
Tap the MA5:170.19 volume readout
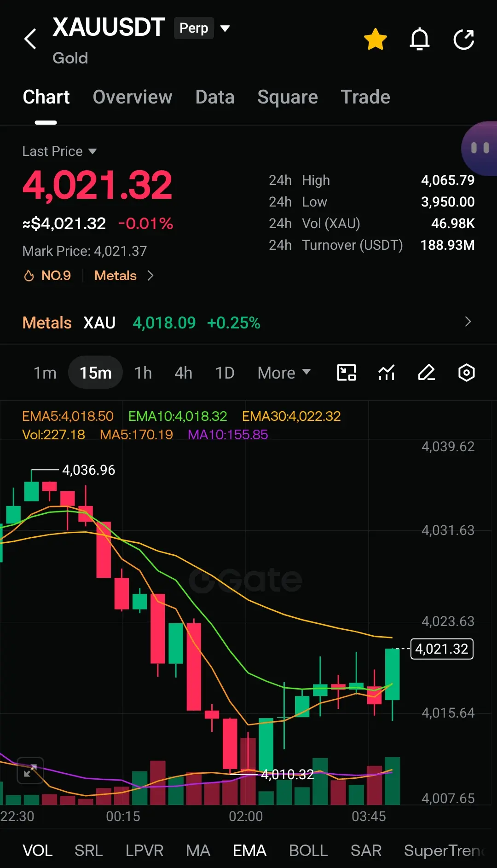click(x=136, y=435)
